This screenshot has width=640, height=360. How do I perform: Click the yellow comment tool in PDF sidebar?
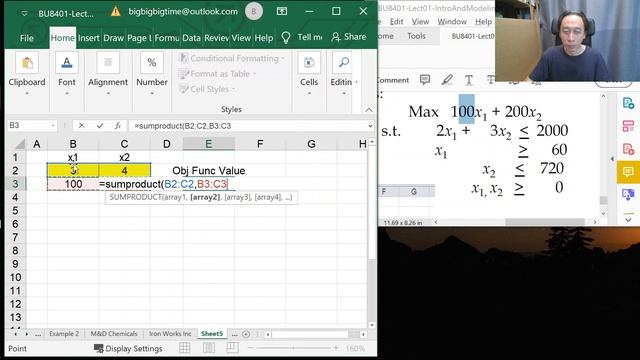click(x=628, y=171)
